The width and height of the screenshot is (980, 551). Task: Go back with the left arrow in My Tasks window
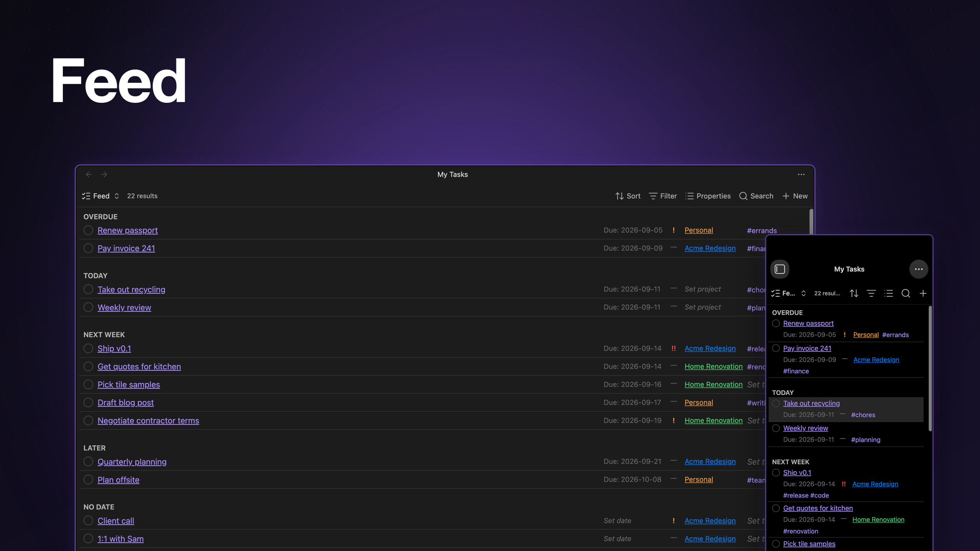[89, 174]
